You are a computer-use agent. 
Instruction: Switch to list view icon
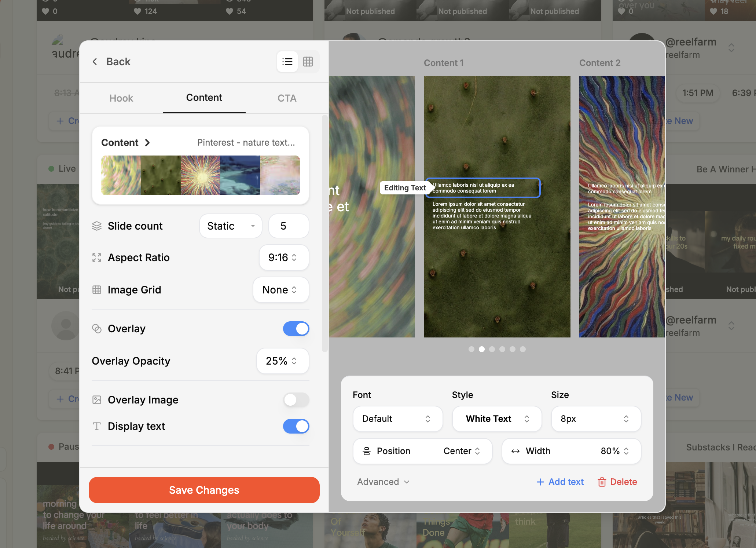pyautogui.click(x=287, y=62)
